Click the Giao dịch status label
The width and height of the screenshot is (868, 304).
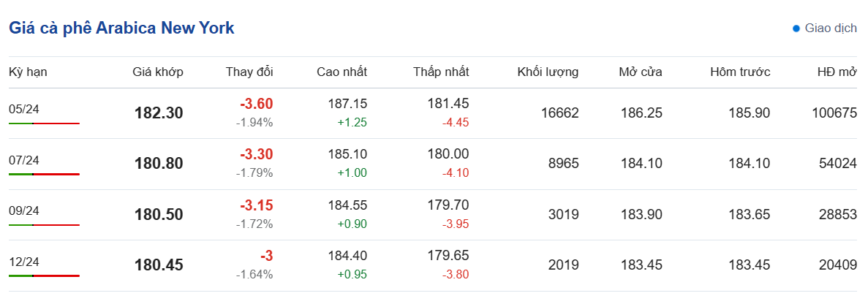831,28
